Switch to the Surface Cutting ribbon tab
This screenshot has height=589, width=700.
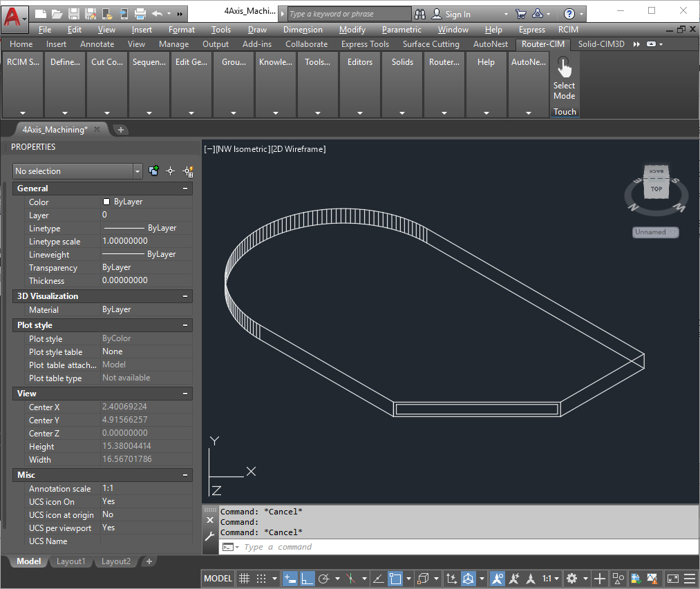click(431, 44)
